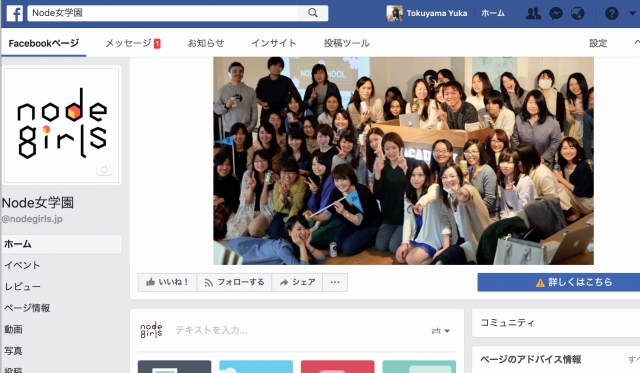This screenshot has width=640, height=373.
Task: Click the search magnifier icon
Action: (x=313, y=13)
